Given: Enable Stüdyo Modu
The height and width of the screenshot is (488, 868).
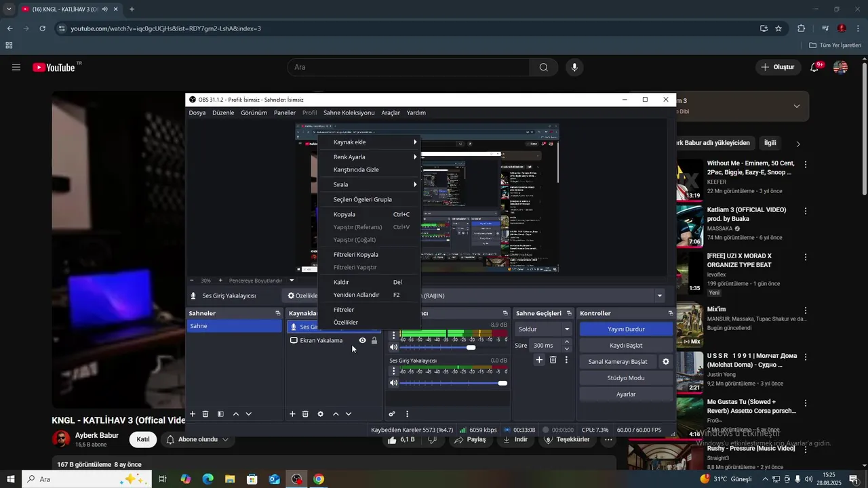Looking at the screenshot, I should [x=626, y=378].
